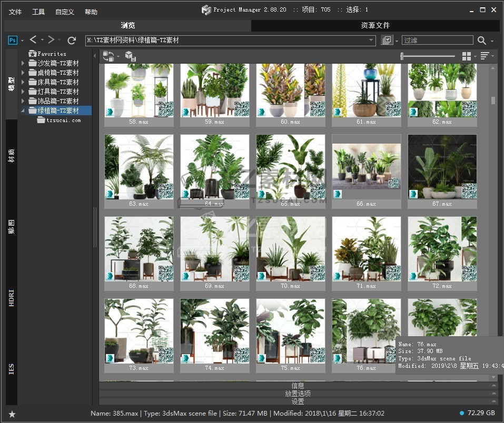Select the 67.max thumbnail
This screenshot has width=504, height=423.
tap(442, 167)
